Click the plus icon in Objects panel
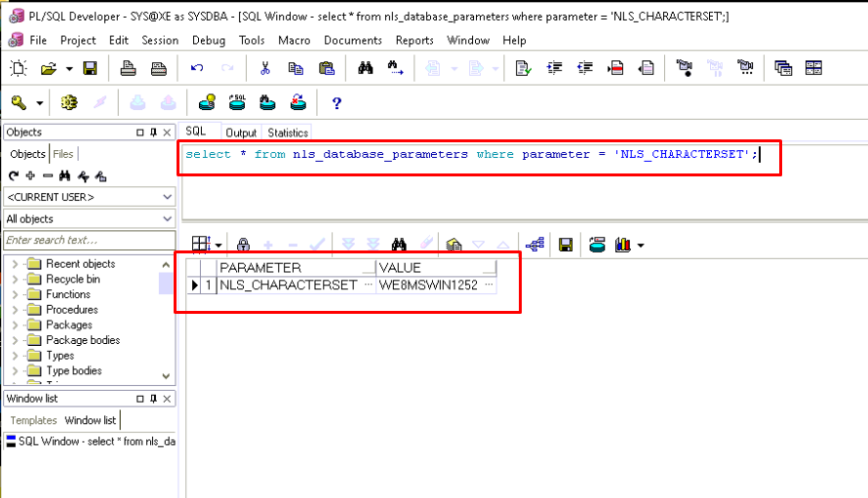 (x=30, y=176)
